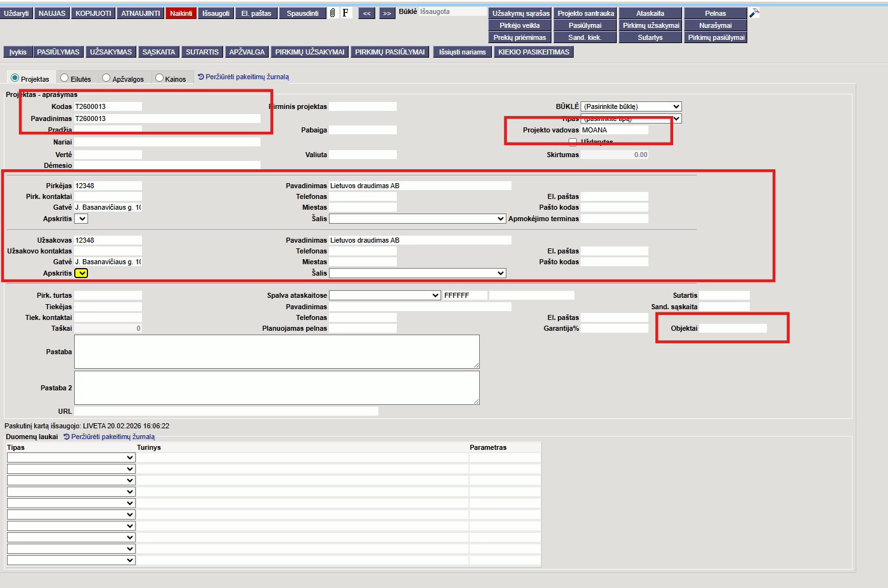Click the Naikinti delete button
The width and height of the screenshot is (888, 588).
[x=181, y=13]
